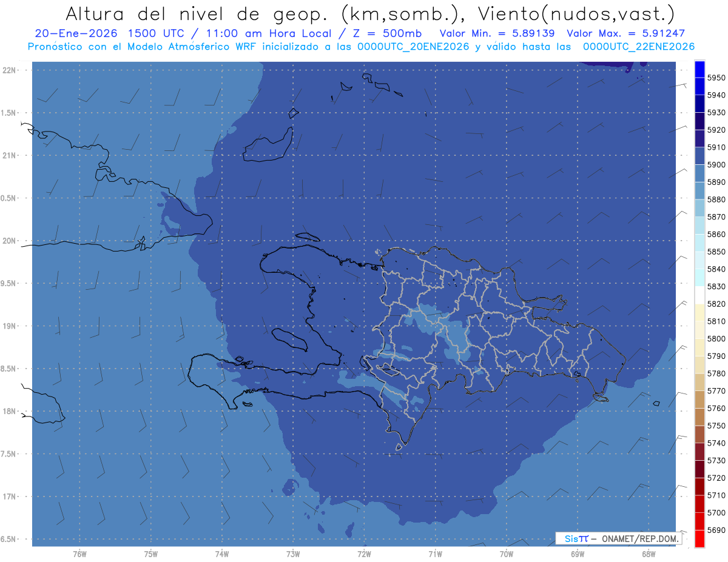Click the 20N latitude axis label
The height and width of the screenshot is (562, 728).
[8, 241]
